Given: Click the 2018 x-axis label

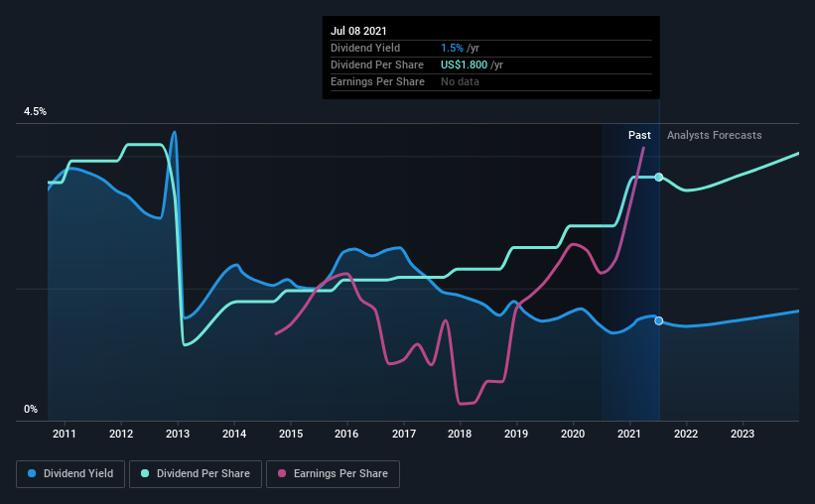Looking at the screenshot, I should coord(460,434).
